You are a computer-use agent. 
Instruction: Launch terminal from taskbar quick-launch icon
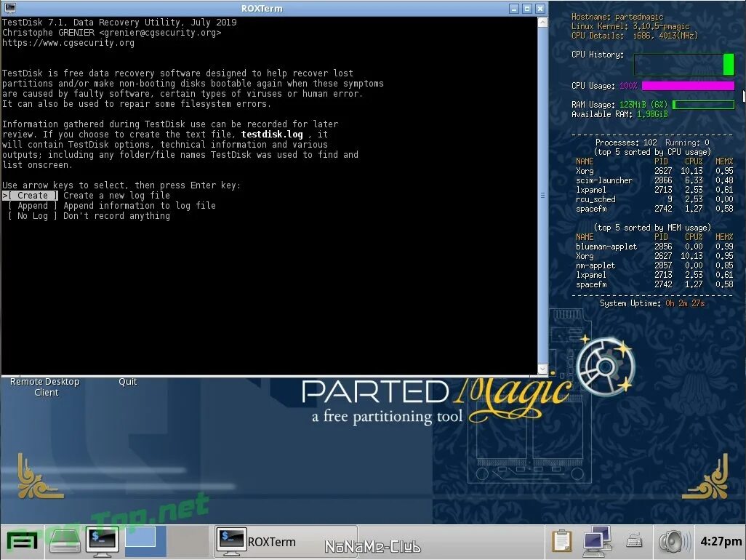[103, 541]
